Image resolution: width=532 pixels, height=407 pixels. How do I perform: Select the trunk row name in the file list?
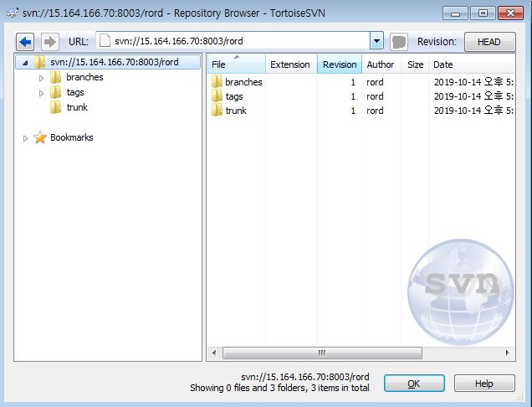(236, 111)
